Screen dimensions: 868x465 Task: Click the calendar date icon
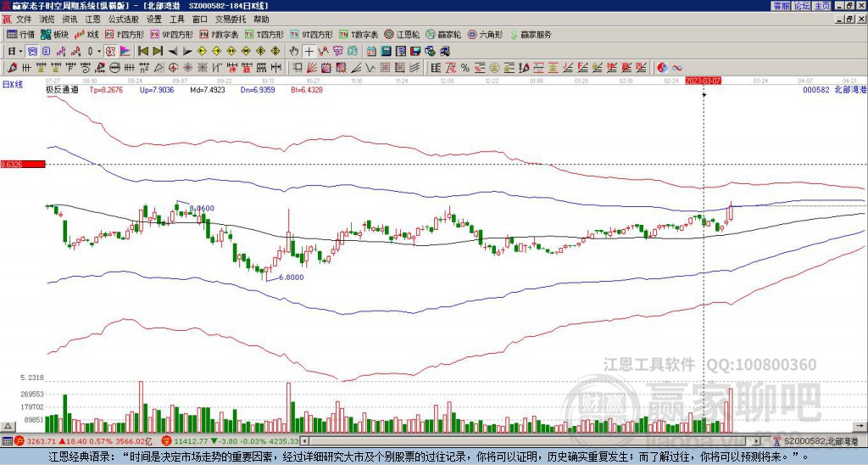click(372, 52)
